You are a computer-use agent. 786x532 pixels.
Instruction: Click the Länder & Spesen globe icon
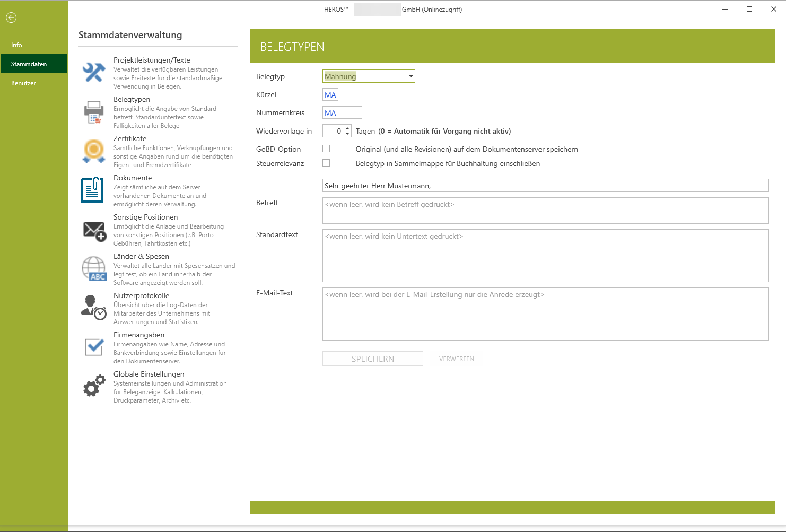(x=94, y=269)
